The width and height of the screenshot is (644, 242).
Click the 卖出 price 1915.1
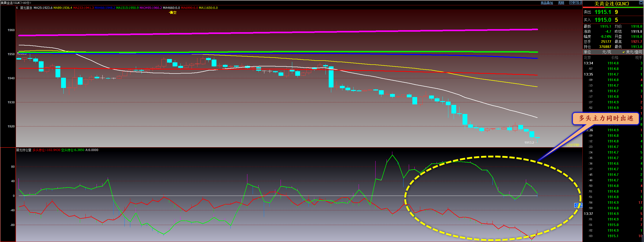603,12
